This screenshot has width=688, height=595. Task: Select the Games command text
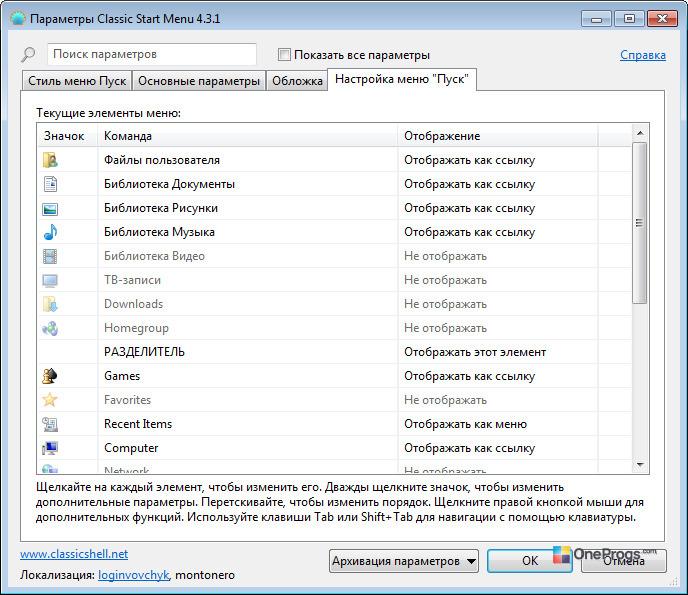click(122, 376)
